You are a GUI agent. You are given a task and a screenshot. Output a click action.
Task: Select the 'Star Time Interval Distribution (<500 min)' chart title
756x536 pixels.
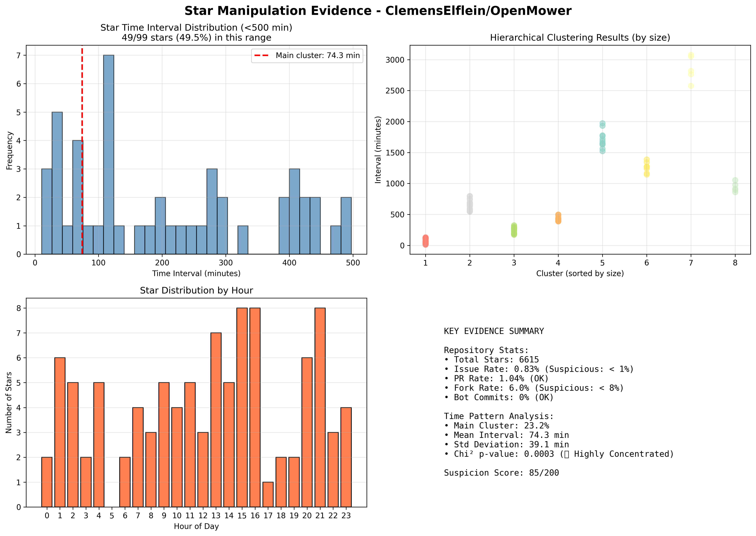point(196,28)
